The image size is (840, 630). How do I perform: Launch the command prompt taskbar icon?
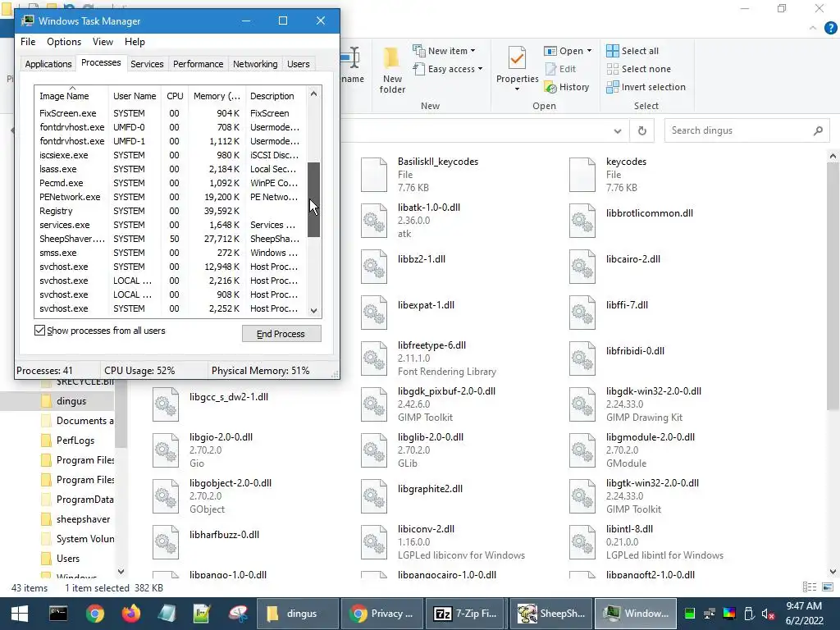pos(58,614)
